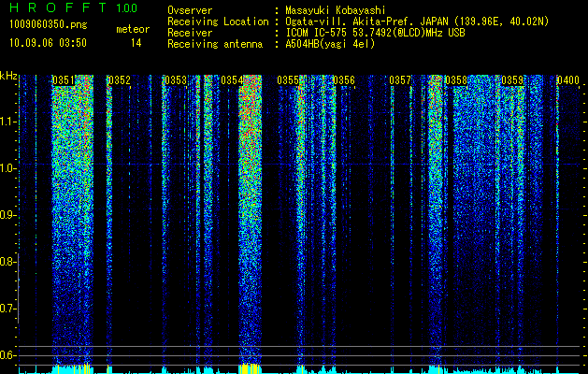Click the 0.6 frequency axis label
Viewport: 588px width, 374px height.
point(7,355)
